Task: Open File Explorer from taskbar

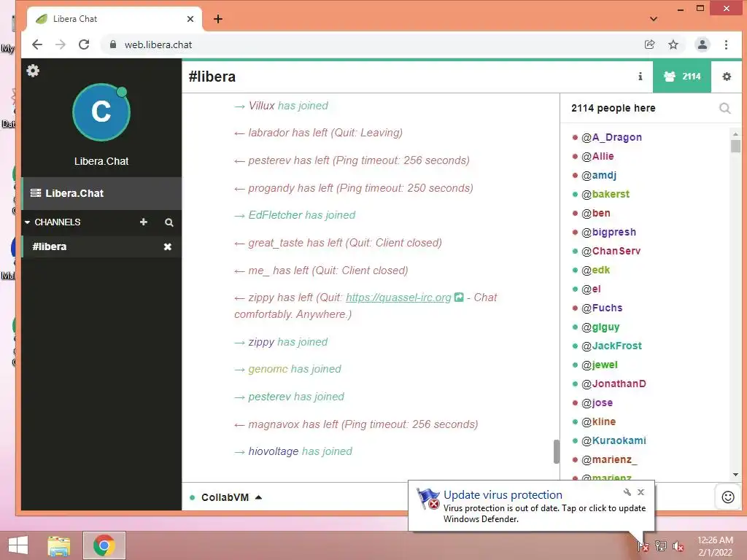Action: 59,545
